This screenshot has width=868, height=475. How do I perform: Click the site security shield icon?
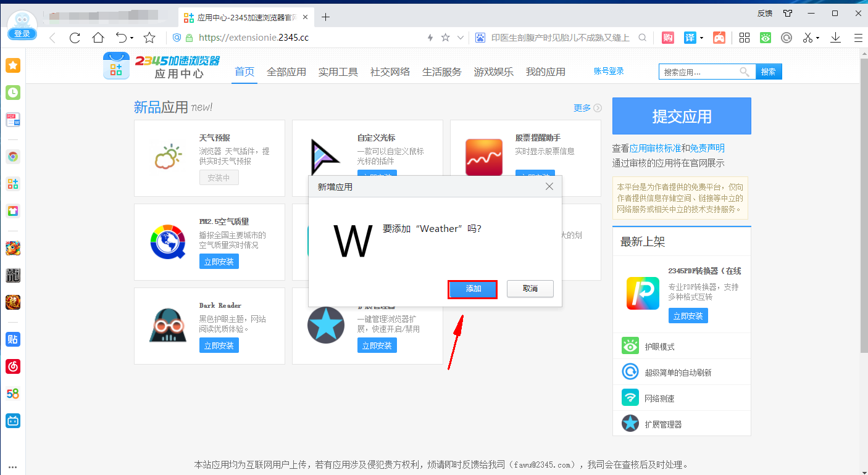coord(177,38)
